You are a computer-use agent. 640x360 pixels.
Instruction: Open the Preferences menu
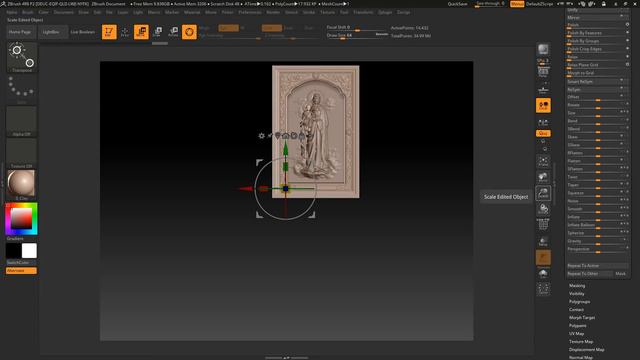(250, 12)
